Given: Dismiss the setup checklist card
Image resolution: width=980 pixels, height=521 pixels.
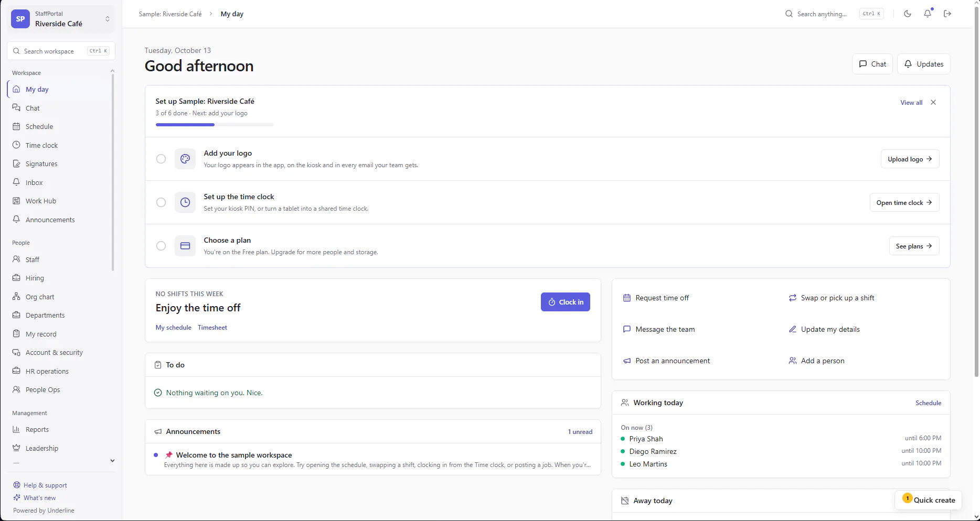Looking at the screenshot, I should tap(933, 102).
